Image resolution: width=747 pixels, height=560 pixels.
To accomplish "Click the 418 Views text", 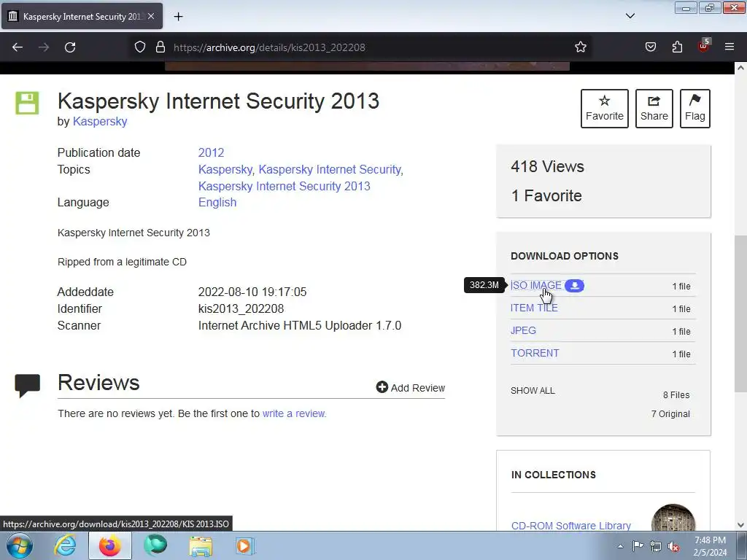I will [x=547, y=167].
